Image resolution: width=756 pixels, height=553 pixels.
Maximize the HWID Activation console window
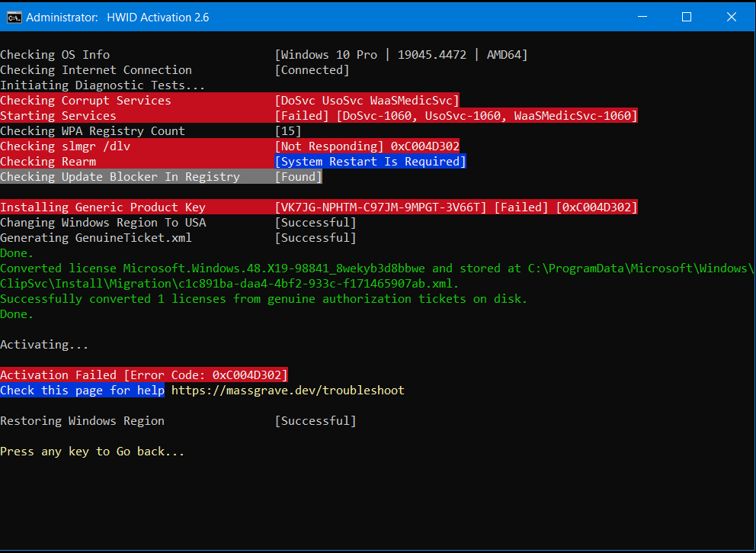pos(686,17)
